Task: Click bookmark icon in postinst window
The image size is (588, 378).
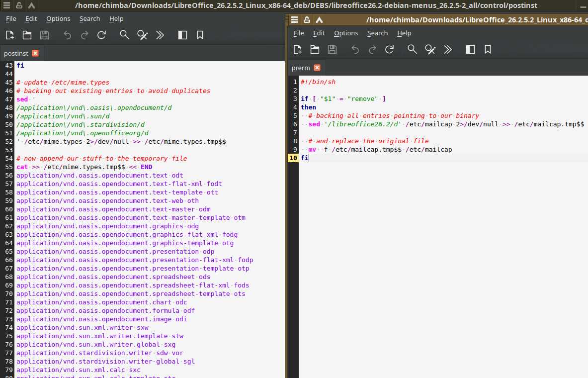Action: click(200, 35)
